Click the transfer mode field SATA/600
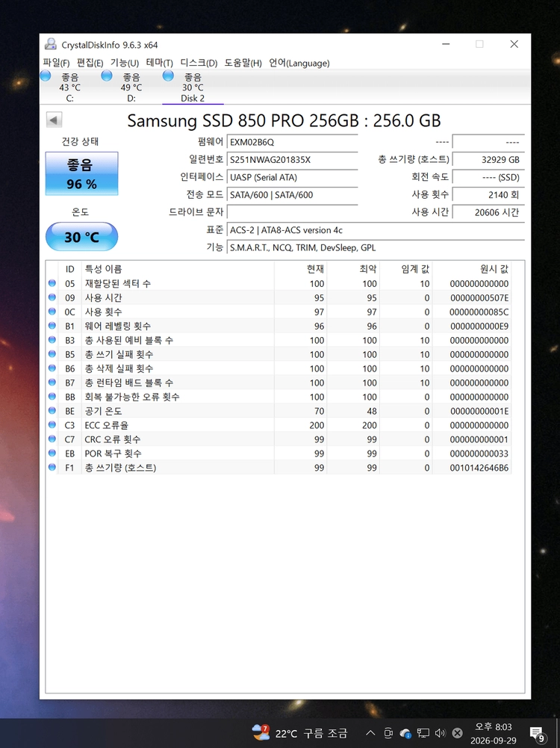The image size is (560, 748). (x=292, y=194)
